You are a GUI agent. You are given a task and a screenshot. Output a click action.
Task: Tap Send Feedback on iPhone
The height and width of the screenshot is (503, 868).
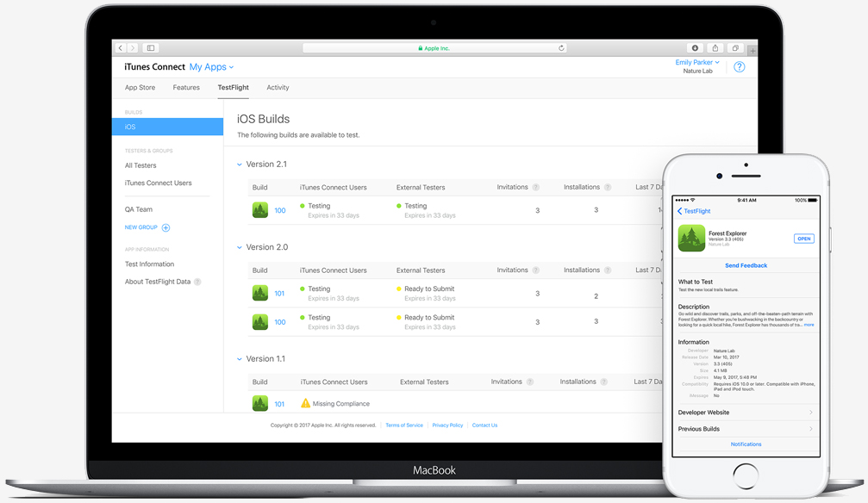coord(746,265)
